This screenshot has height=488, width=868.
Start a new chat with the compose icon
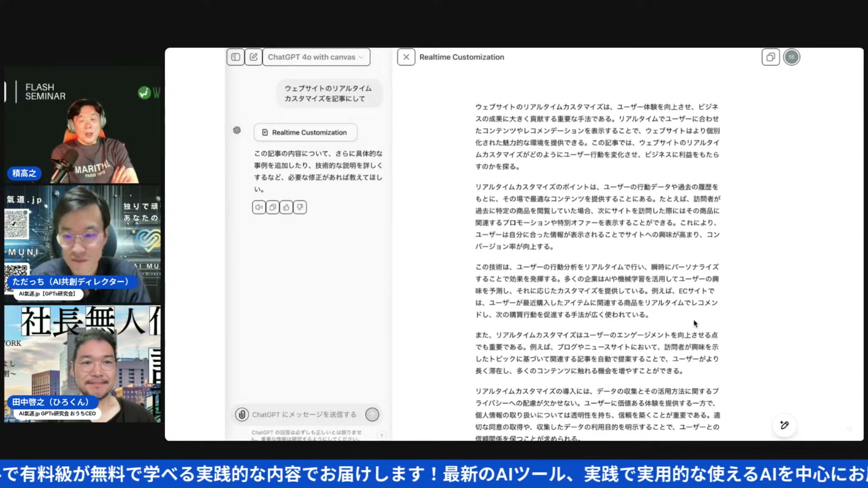[x=254, y=57]
